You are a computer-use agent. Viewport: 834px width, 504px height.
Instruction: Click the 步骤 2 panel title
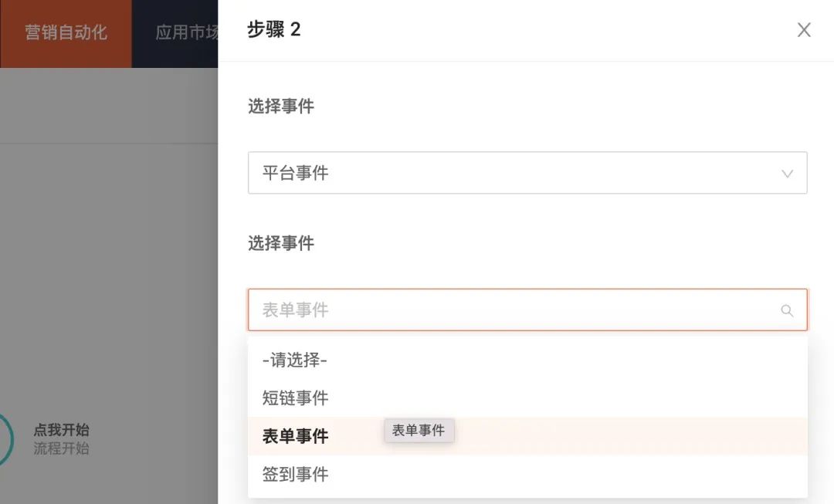pyautogui.click(x=273, y=30)
